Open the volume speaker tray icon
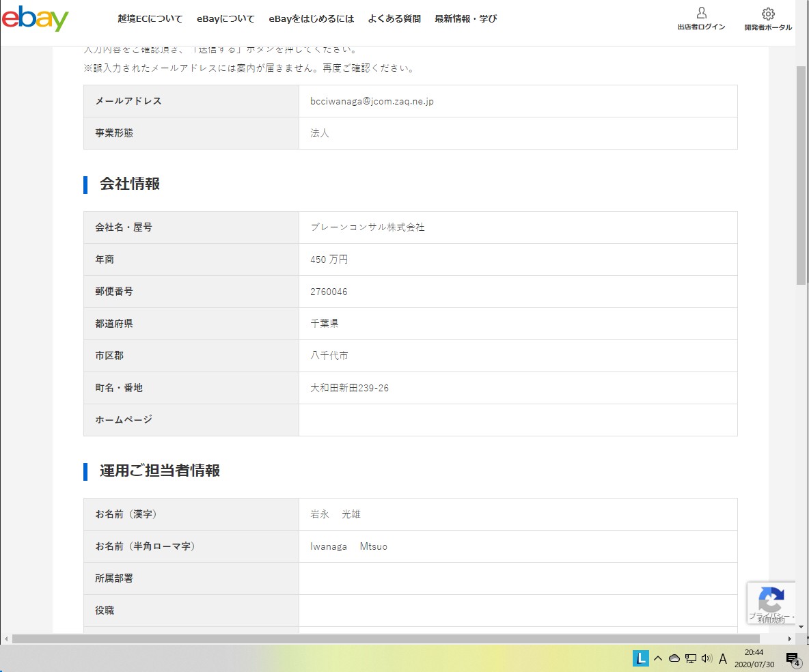The image size is (809, 672). tap(707, 658)
